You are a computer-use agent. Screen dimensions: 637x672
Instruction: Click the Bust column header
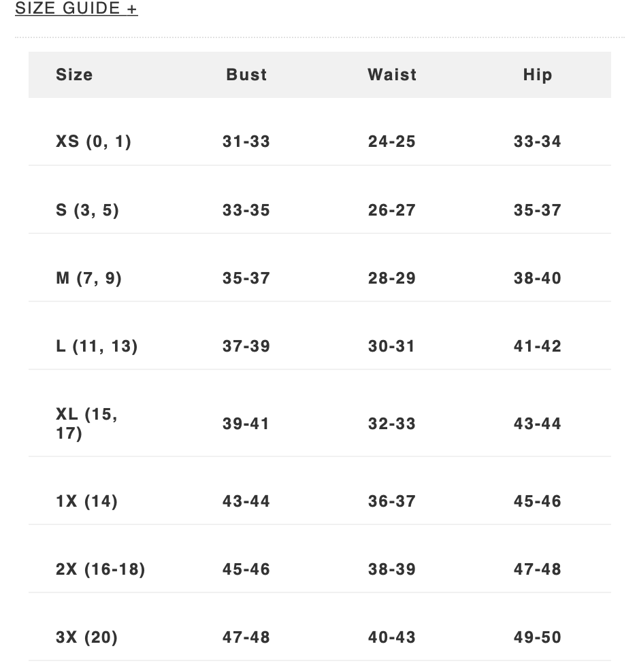point(246,75)
